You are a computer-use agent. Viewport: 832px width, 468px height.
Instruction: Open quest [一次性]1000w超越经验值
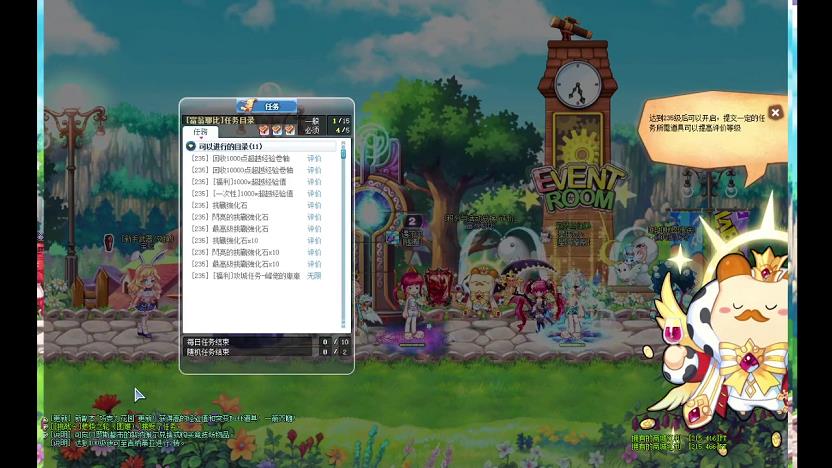tap(242, 194)
